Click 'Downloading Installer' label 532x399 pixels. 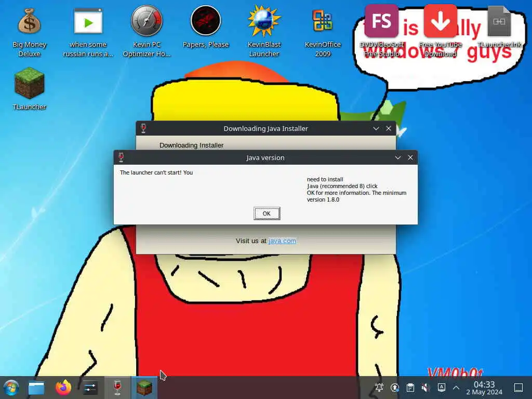coord(191,145)
